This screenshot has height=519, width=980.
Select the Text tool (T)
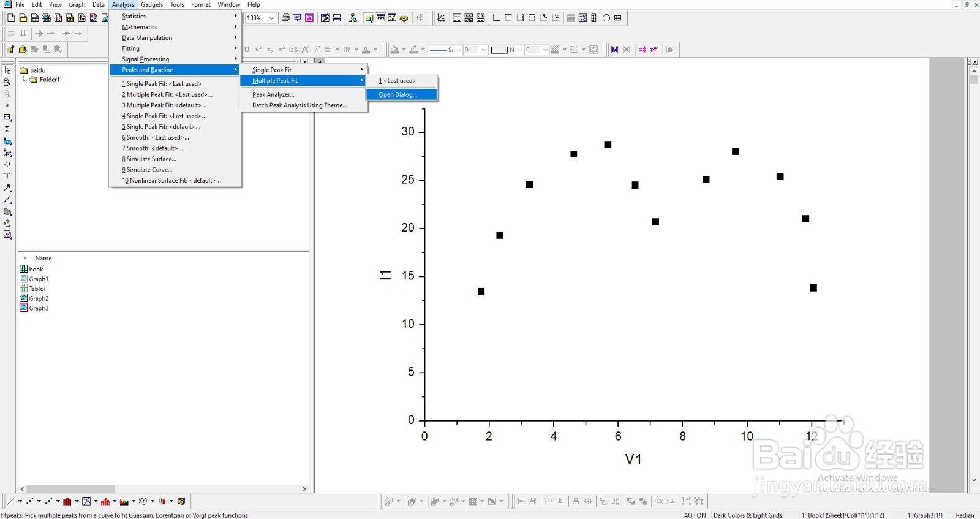(7, 176)
